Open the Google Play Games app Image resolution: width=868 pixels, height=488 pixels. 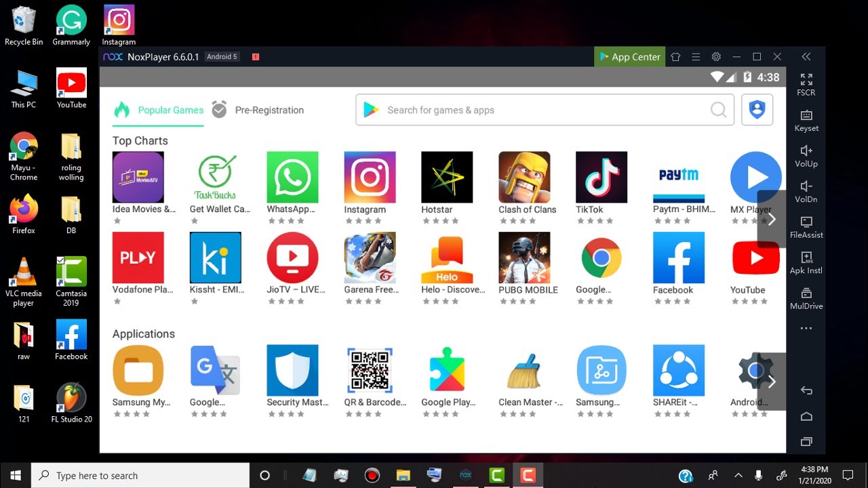pyautogui.click(x=447, y=370)
